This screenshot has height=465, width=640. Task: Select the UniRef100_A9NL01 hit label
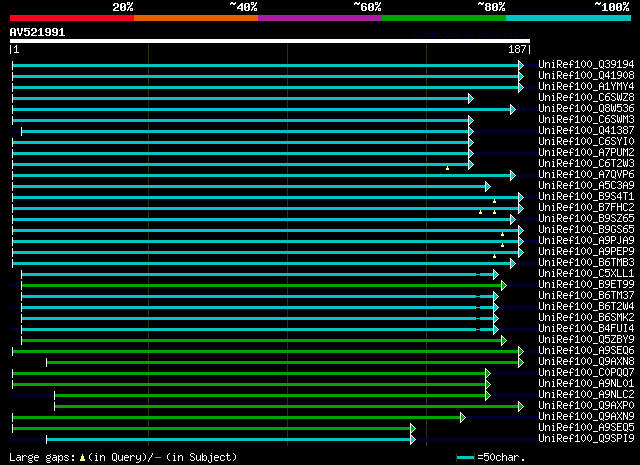586,384
